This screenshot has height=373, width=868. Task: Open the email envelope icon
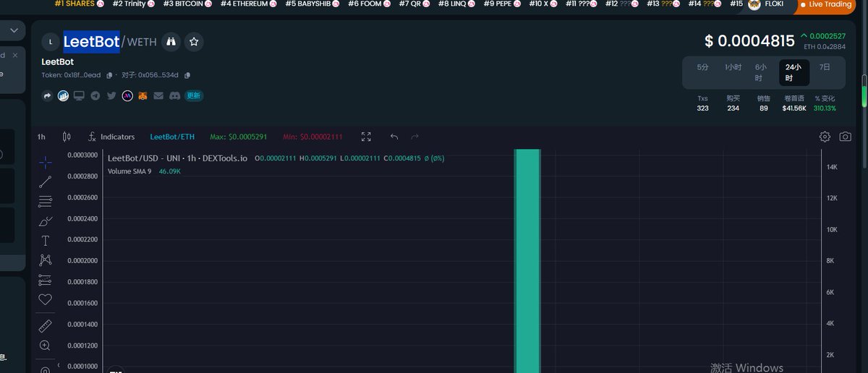[158, 95]
